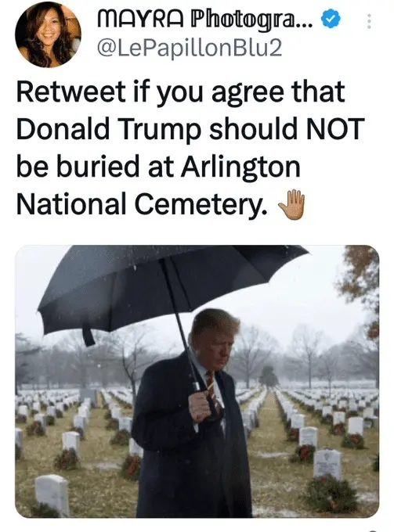The image size is (394, 532).
Task: Click the "National Cemetery." text line
Action: 142,204
